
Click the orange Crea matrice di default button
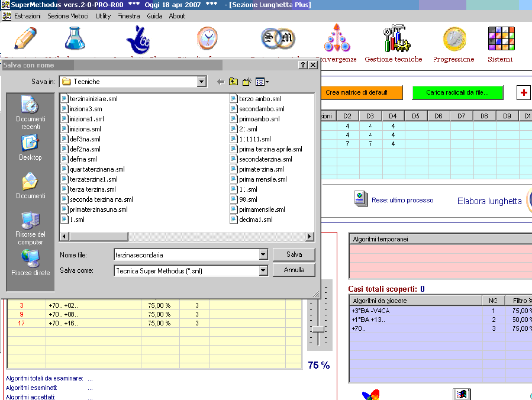click(362, 93)
